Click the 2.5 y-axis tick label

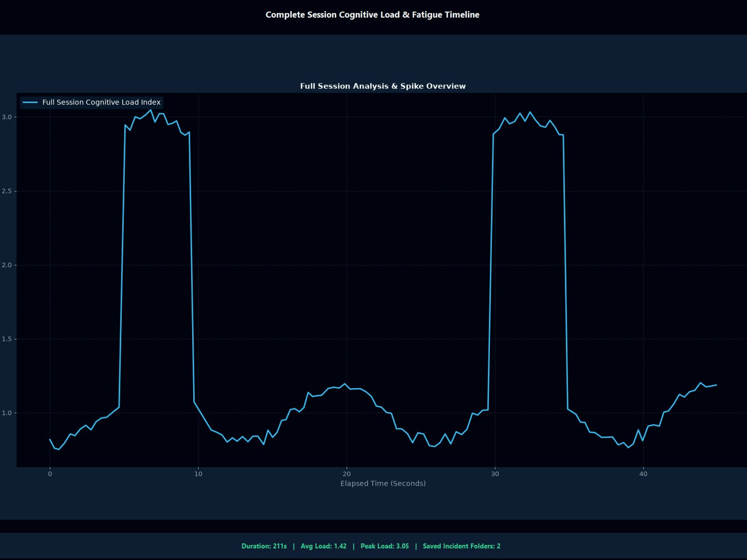[x=6, y=191]
